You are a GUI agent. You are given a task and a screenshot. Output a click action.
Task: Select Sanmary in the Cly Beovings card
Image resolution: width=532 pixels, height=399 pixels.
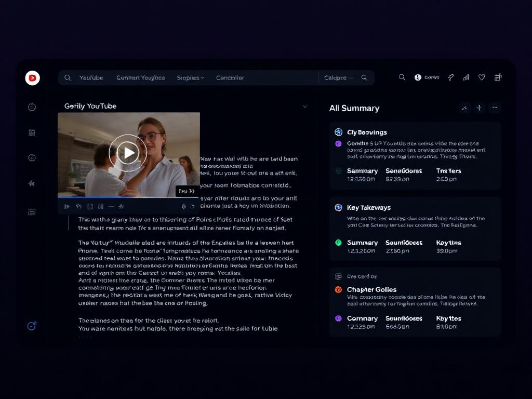point(362,171)
